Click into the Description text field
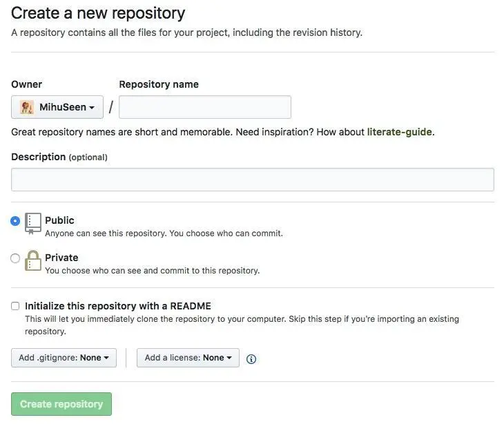 [252, 180]
